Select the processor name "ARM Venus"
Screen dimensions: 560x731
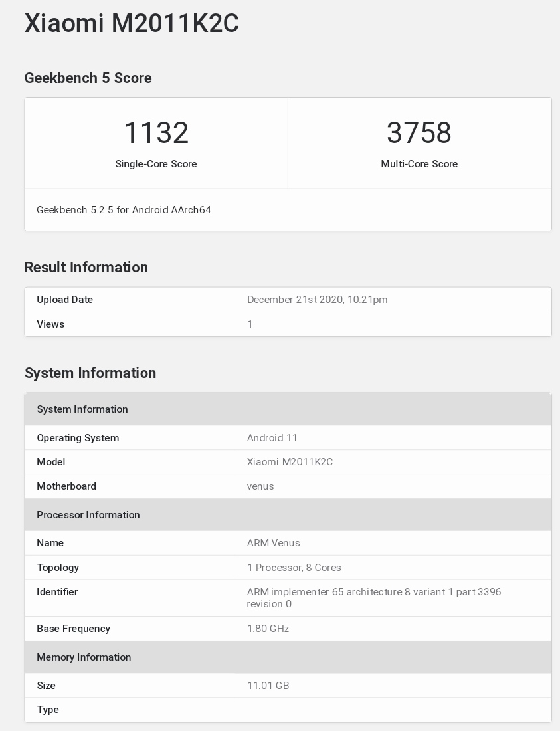tap(274, 543)
